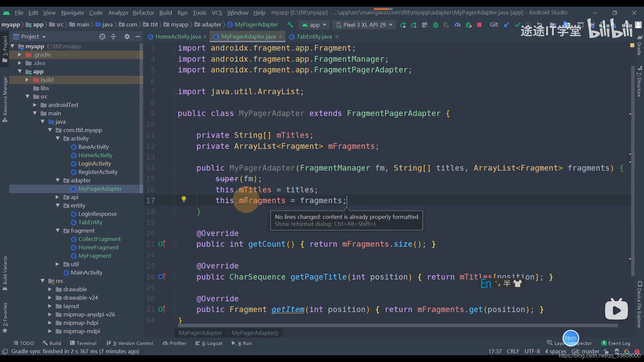Click the implements gutter icon on line 26
The height and width of the screenshot is (362, 644).
pos(162,277)
